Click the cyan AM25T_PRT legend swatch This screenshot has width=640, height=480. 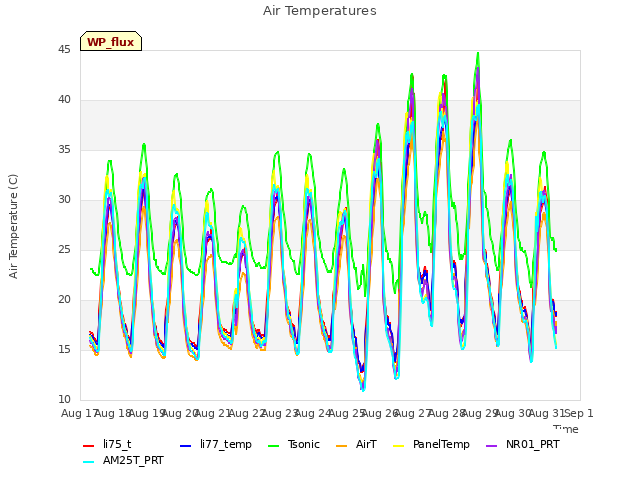click(89, 462)
